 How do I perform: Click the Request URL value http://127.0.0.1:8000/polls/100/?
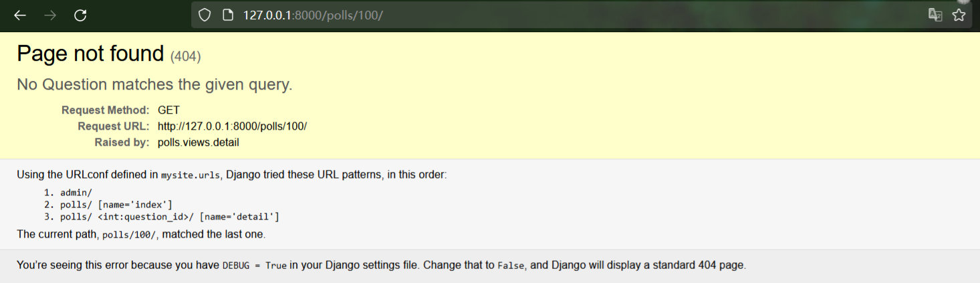(x=232, y=126)
